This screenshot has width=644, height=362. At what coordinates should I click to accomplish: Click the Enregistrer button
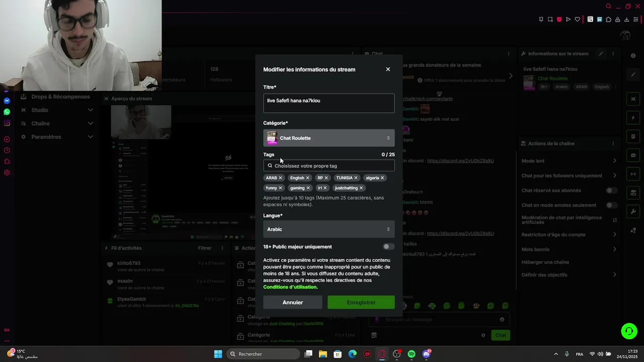[x=361, y=302]
